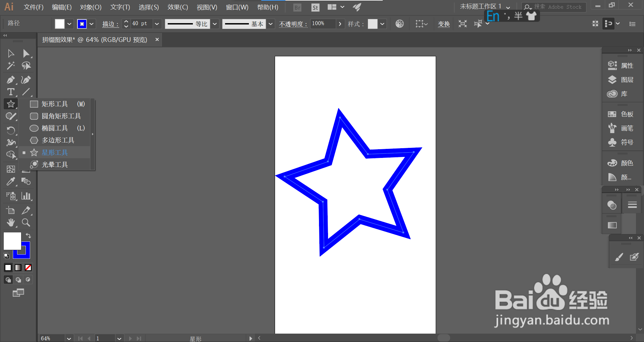Enable Draw Inside mode
Viewport: 644px width, 342px height.
pyautogui.click(x=28, y=280)
